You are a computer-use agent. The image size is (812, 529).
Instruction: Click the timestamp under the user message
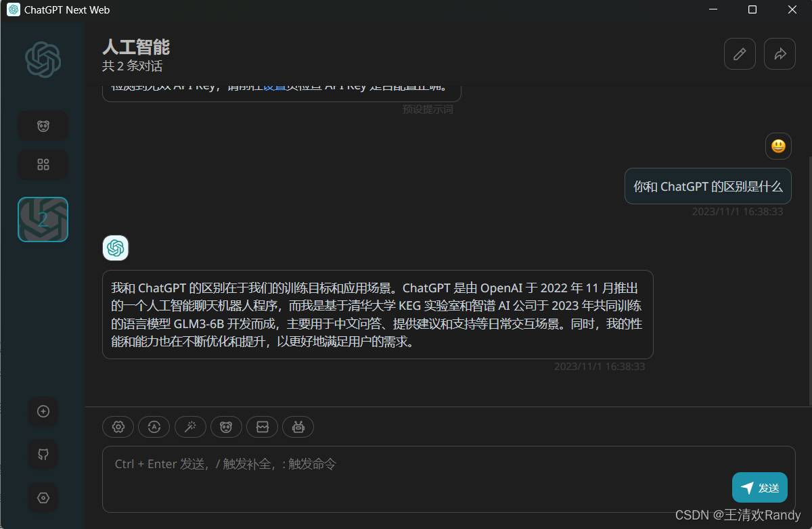pyautogui.click(x=738, y=212)
